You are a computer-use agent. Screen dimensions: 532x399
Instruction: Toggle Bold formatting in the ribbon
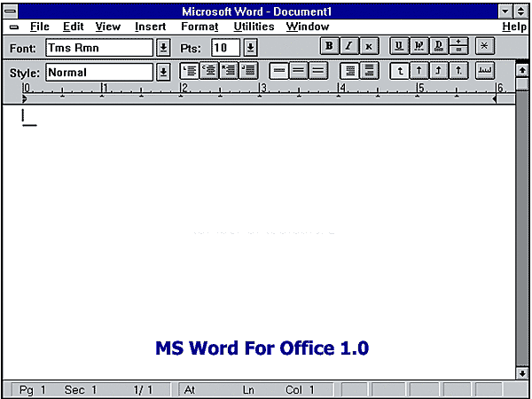tap(330, 46)
